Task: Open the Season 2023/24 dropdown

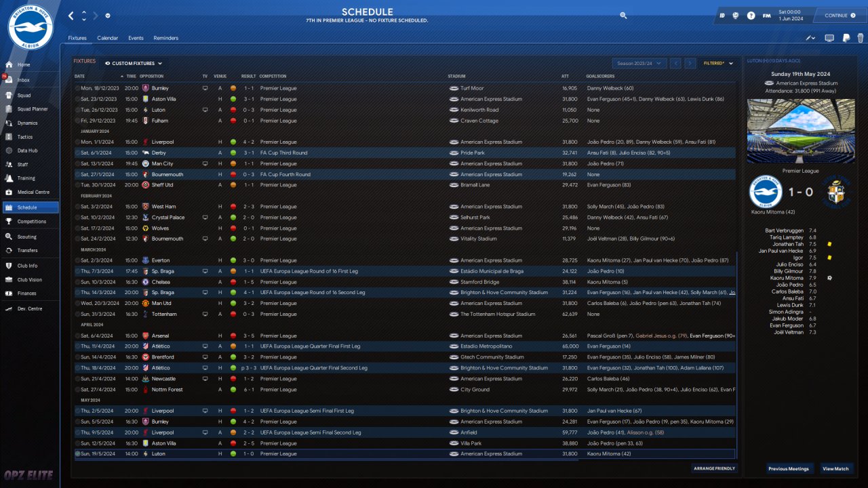Action: (639, 63)
